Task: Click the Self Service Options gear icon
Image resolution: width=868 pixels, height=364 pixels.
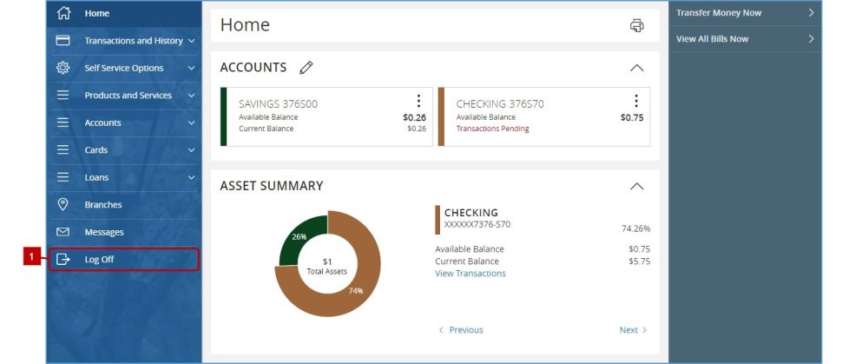Action: pyautogui.click(x=63, y=68)
